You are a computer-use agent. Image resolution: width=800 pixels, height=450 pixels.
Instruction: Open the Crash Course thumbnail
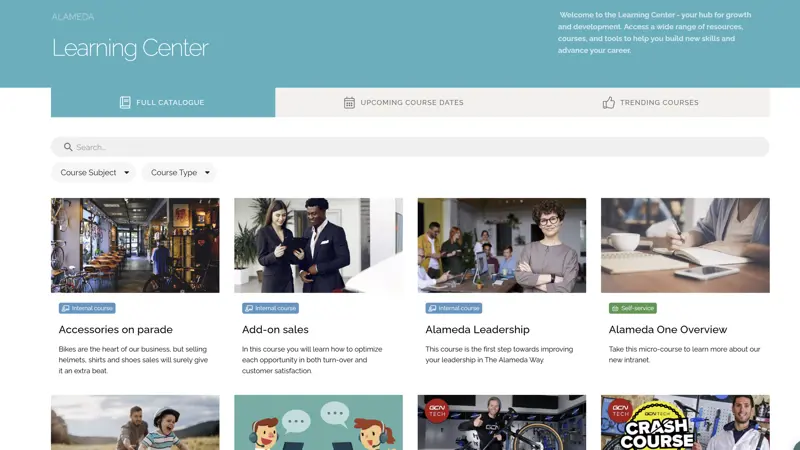(685, 422)
